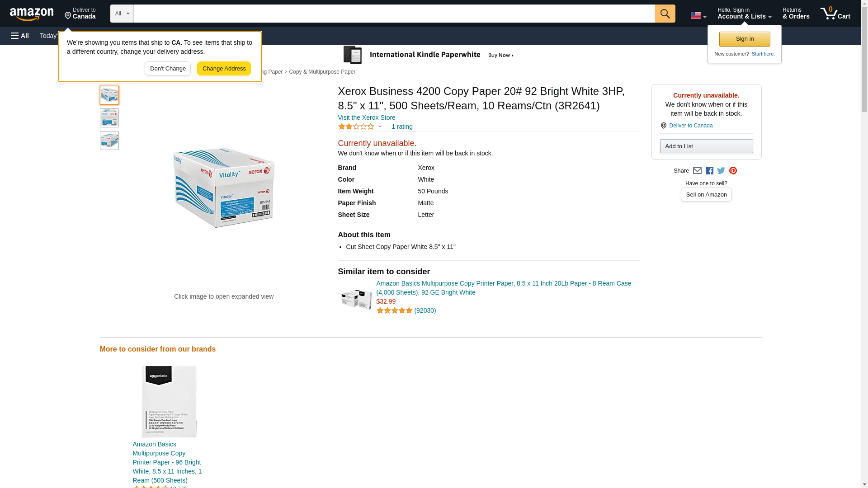Select the second product thumbnail
This screenshot has width=868, height=488.
(109, 118)
